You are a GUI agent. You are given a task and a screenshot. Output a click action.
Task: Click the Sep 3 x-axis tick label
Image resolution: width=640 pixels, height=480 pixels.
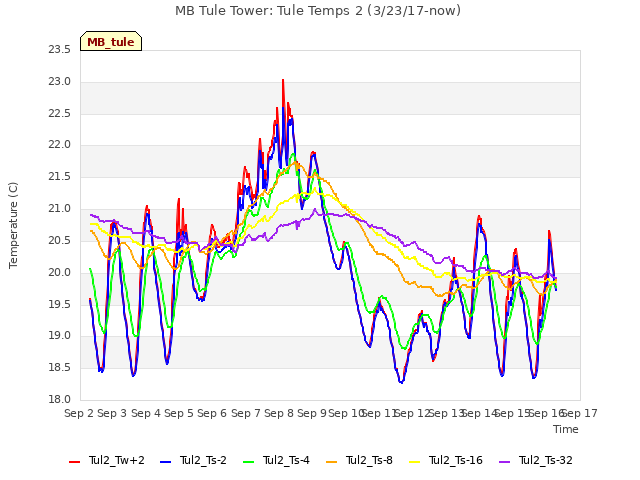[x=112, y=413]
